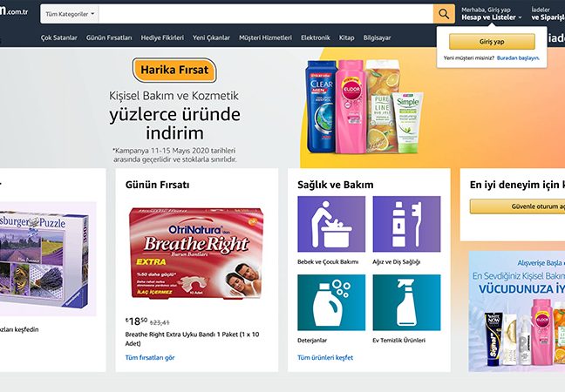This screenshot has height=392, width=565.
Task: Select Müşteri Hizmetleri in the nav bar
Action: (265, 37)
